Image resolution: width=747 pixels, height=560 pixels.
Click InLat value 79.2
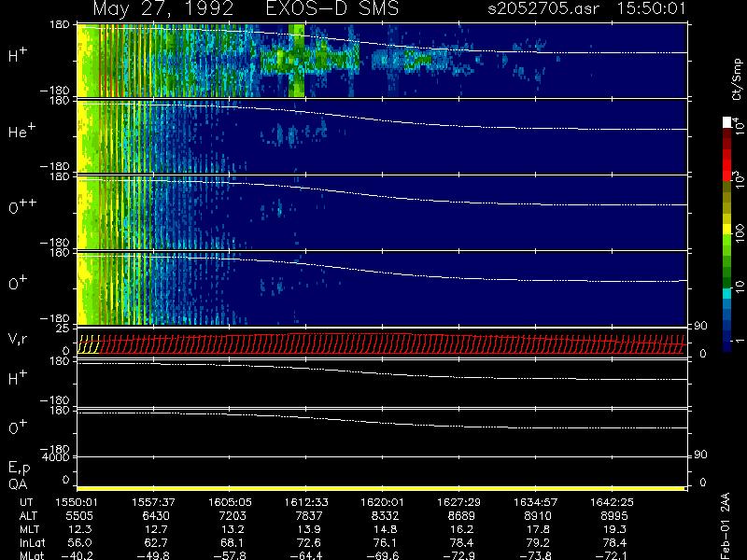click(x=538, y=543)
